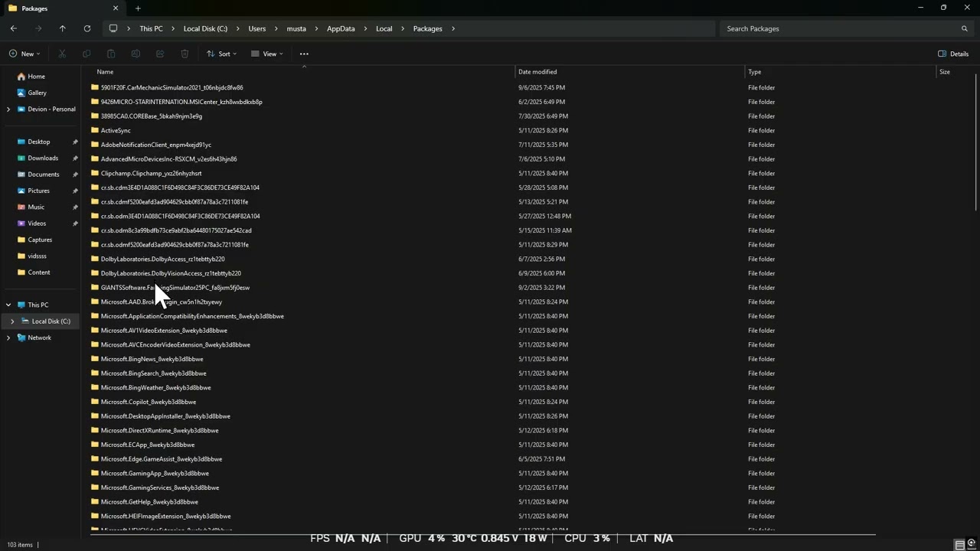This screenshot has height=551, width=980.
Task: Switch to large thumbnails view icon
Action: [972, 545]
